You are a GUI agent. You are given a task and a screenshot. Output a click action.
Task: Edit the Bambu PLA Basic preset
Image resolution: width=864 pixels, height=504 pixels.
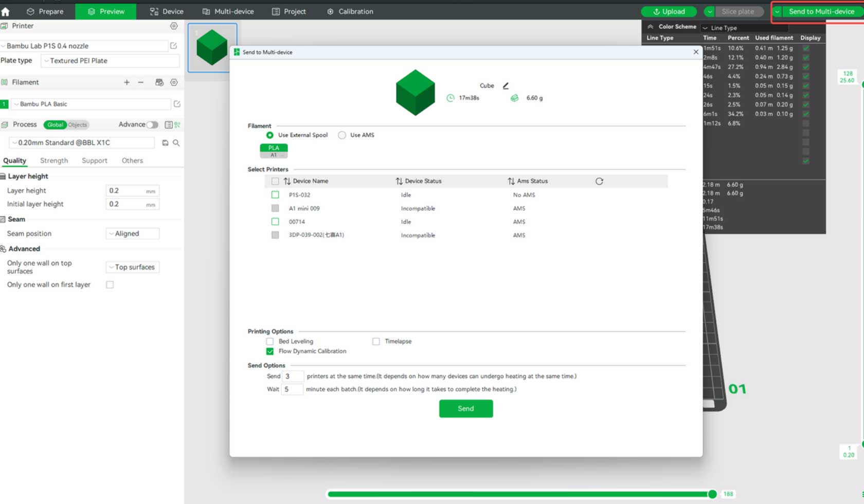point(177,104)
